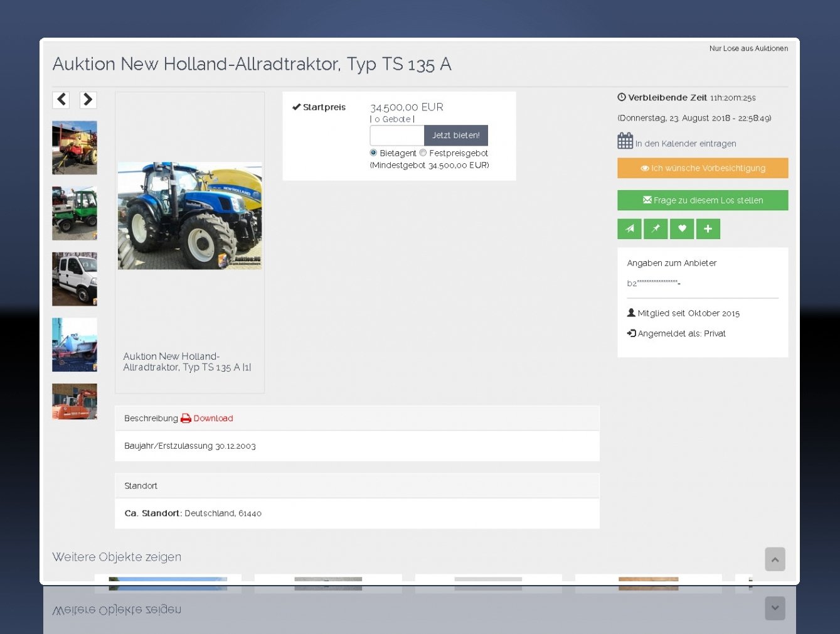840x634 pixels.
Task: Click the clock icon beside Verbleibende Zeit
Action: click(622, 97)
